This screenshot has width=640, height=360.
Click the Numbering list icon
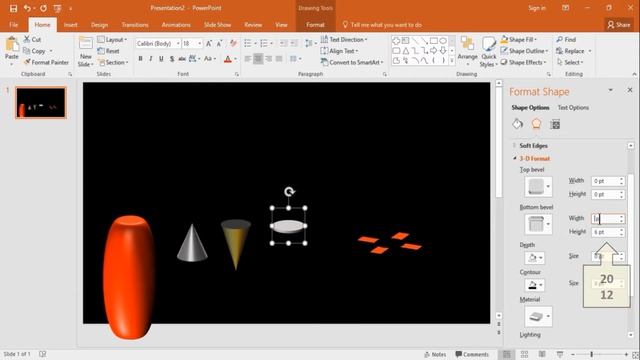tap(264, 43)
